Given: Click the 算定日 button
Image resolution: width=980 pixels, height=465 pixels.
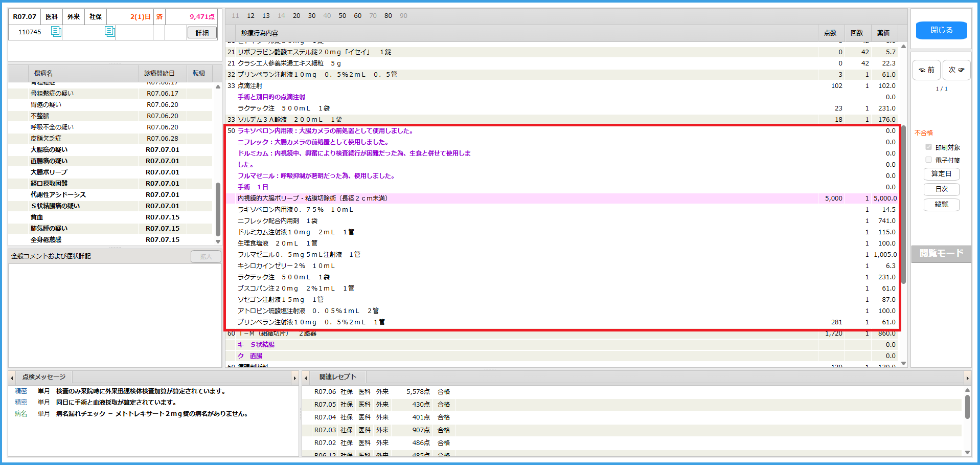Looking at the screenshot, I should (941, 174).
